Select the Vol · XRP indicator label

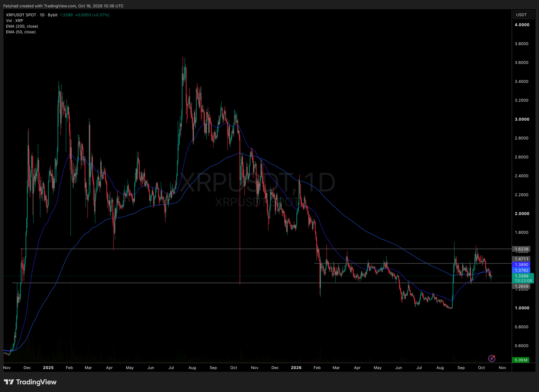(x=15, y=21)
